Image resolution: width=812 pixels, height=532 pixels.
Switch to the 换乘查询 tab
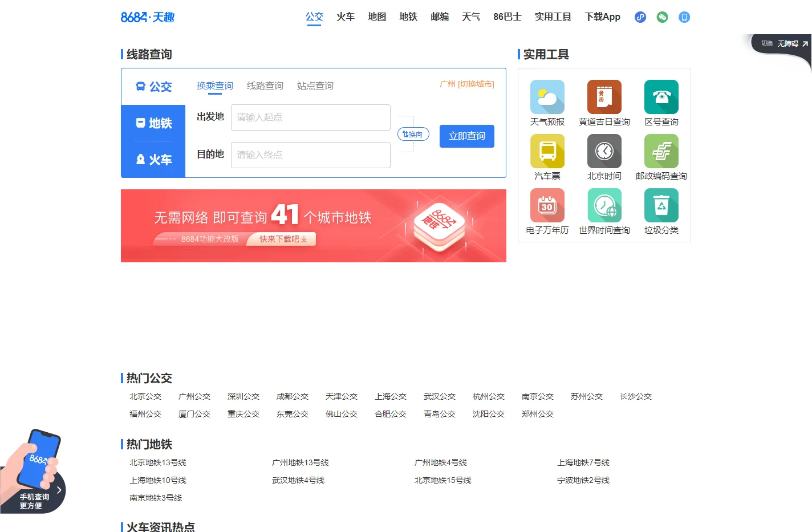215,86
